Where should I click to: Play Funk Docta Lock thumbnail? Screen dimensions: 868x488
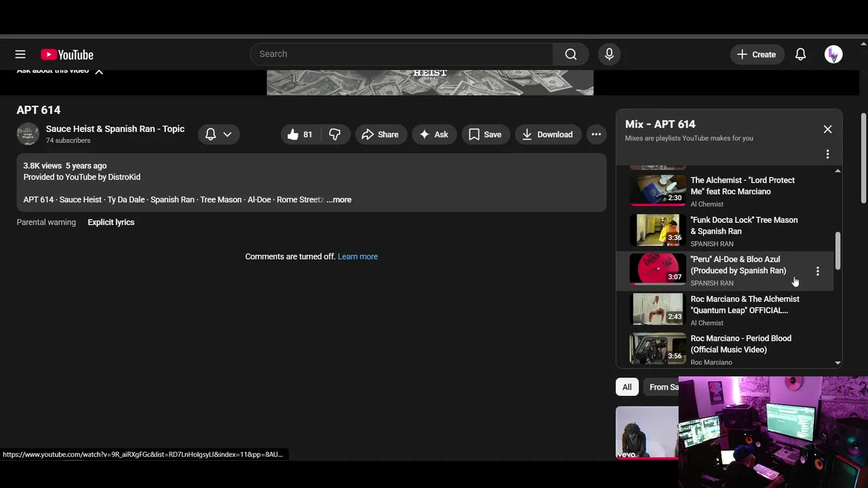pyautogui.click(x=658, y=230)
